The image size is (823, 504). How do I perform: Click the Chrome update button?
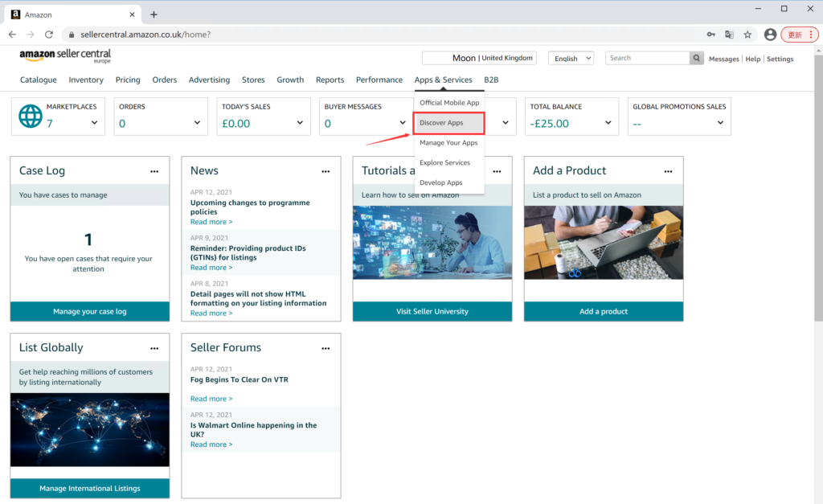point(799,35)
